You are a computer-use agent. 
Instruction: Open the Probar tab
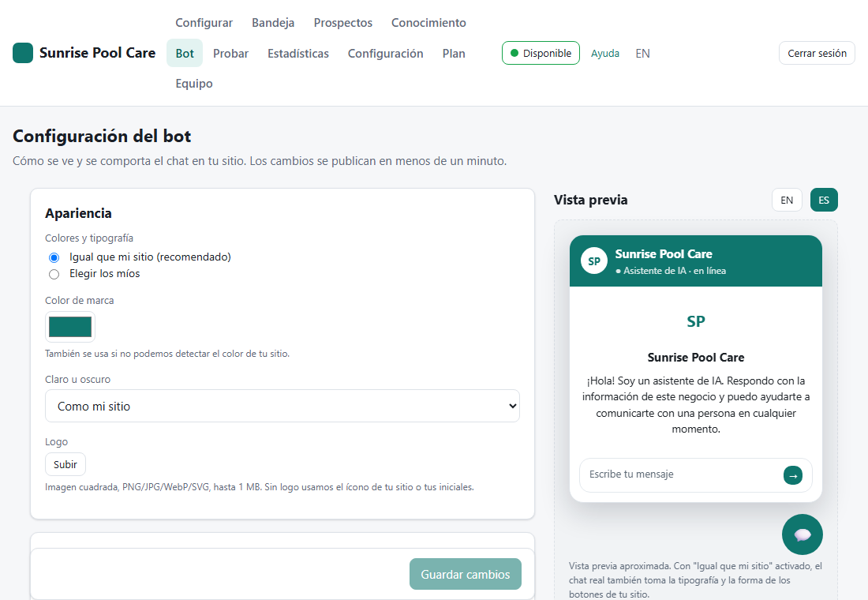tap(231, 53)
